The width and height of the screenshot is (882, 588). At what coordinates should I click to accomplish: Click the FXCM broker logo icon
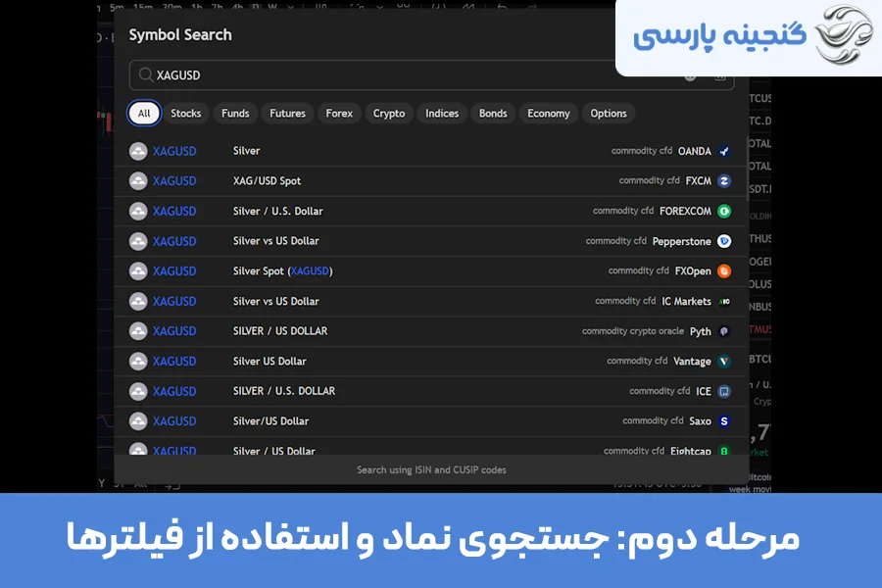(724, 180)
